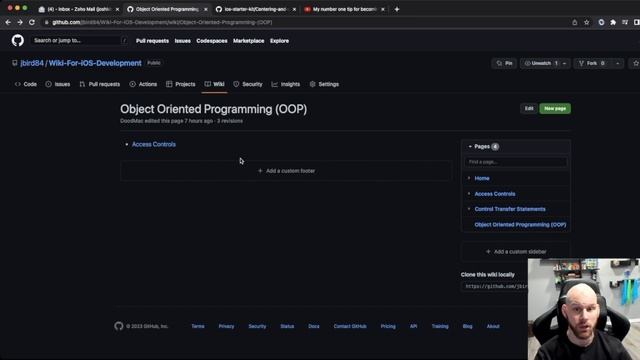The image size is (640, 360).
Task: Open Marketplace in top navigation
Action: pos(249,41)
